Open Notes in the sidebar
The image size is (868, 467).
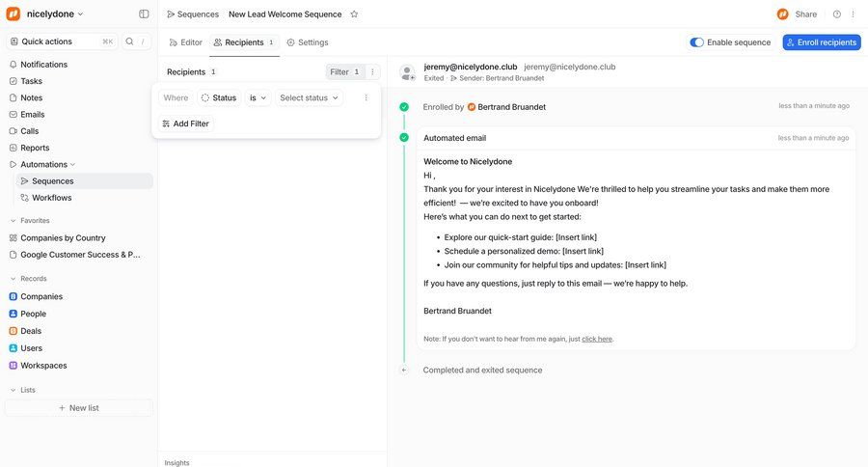(x=31, y=97)
